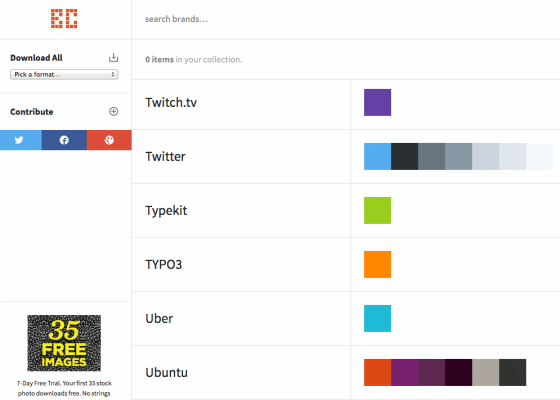Pick Twitter's almost-white swatch

pos(540,156)
